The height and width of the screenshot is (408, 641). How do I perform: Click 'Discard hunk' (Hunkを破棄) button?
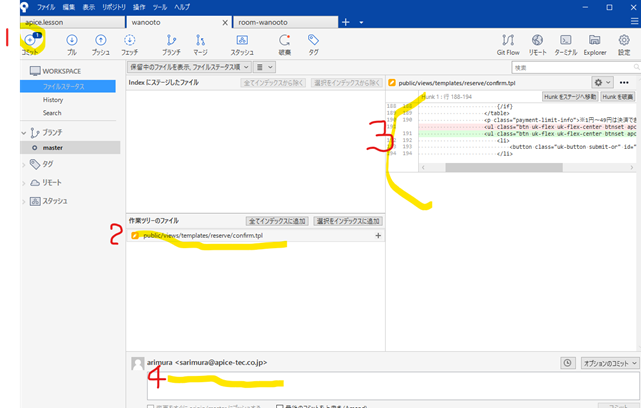(x=618, y=97)
